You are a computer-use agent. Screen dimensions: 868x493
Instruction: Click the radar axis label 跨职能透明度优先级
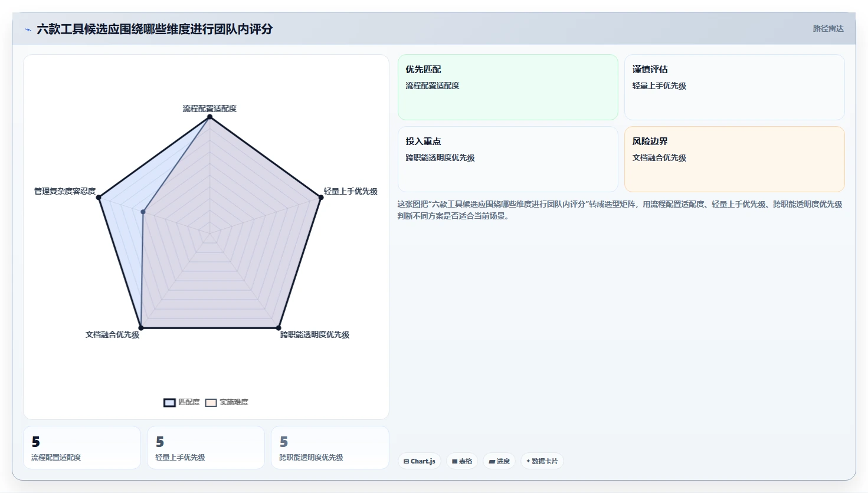[315, 334]
